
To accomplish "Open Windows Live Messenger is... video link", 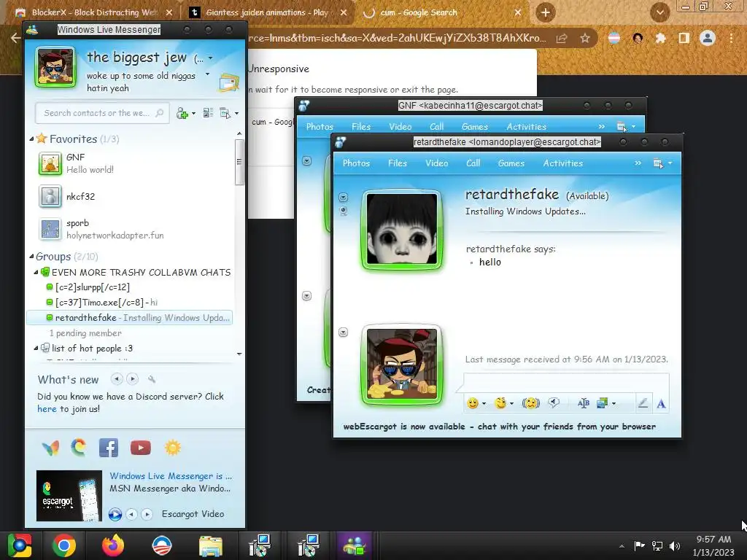I will point(171,476).
